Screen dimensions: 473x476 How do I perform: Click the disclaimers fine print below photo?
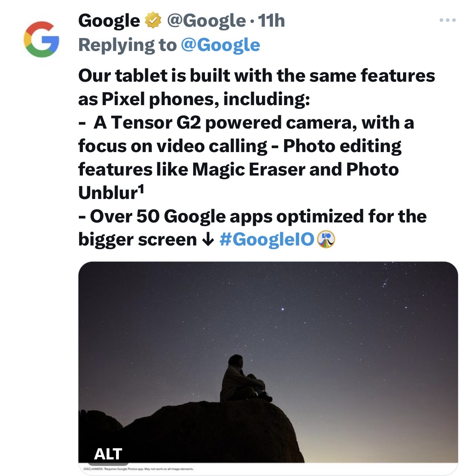(x=138, y=469)
